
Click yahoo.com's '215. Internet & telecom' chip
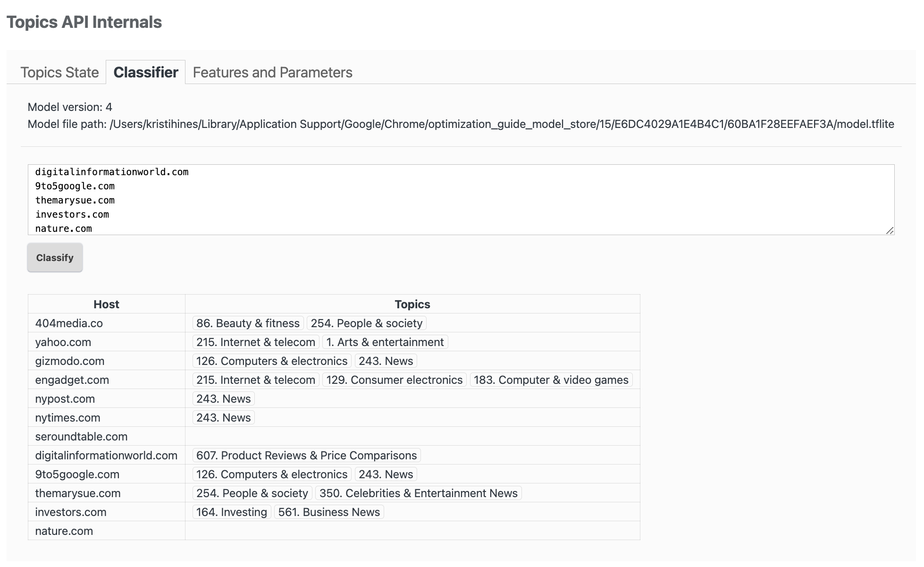(256, 342)
